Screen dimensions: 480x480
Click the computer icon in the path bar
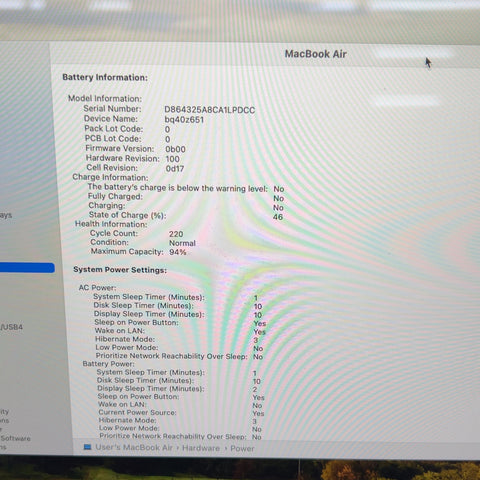(x=87, y=447)
